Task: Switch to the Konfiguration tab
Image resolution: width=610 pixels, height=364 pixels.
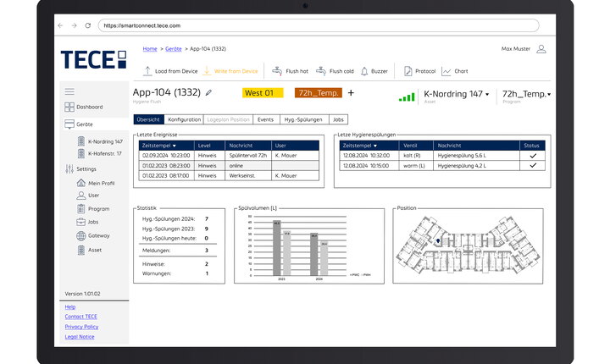Action: [x=184, y=120]
